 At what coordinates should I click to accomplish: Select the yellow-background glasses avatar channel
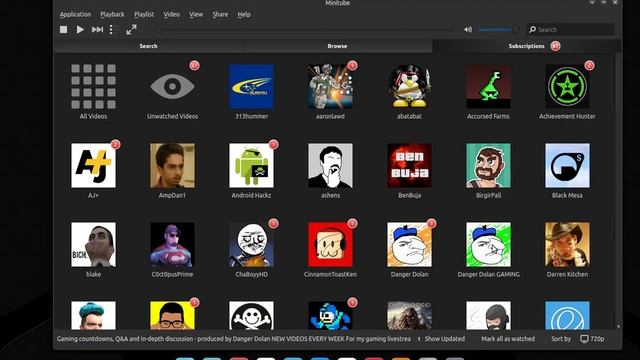[172, 316]
